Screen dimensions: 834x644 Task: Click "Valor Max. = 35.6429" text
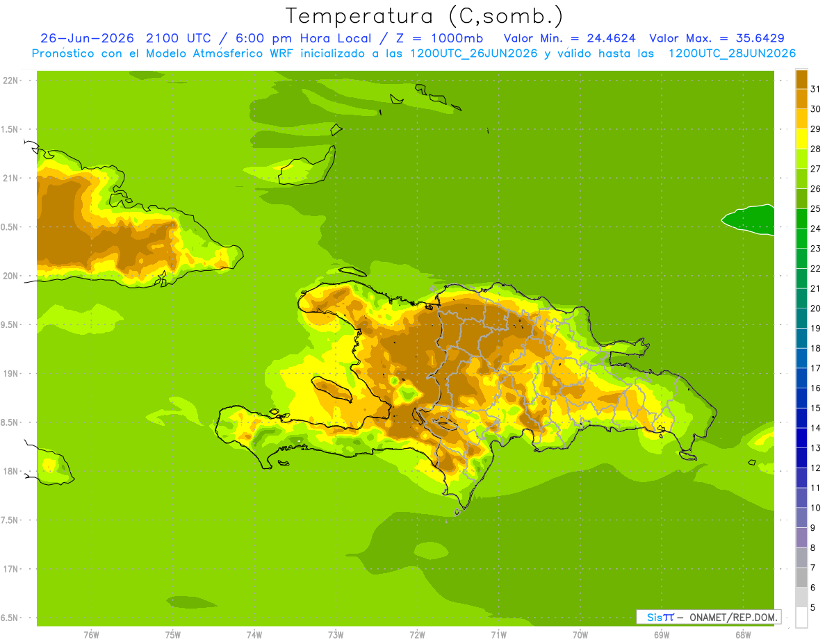point(717,38)
